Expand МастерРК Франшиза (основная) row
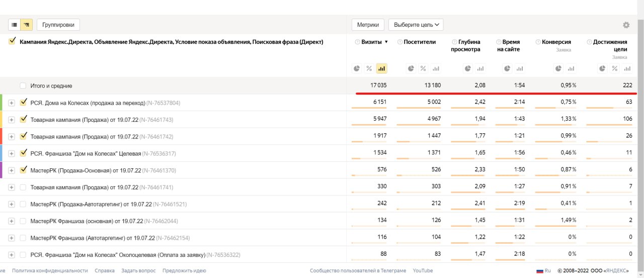The height and width of the screenshot is (278, 644). tap(12, 221)
